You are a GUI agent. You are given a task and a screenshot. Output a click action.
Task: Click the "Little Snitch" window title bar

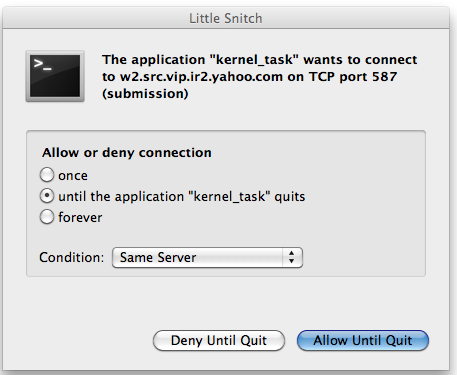[226, 18]
